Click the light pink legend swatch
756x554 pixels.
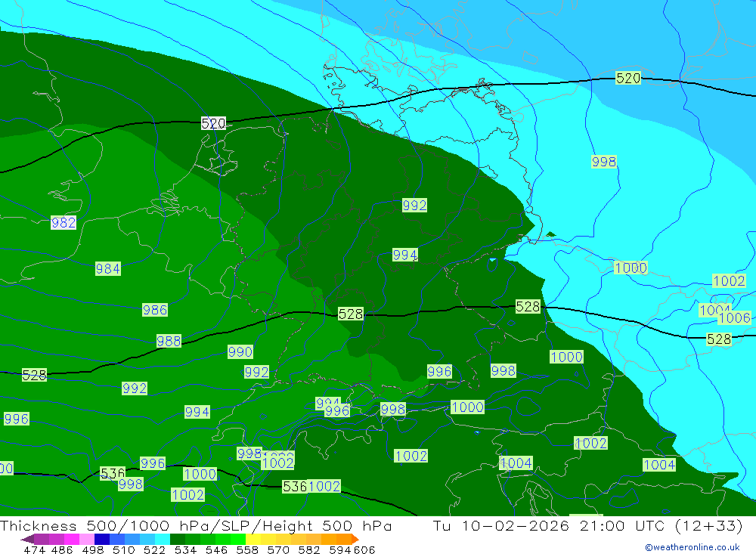click(87, 539)
